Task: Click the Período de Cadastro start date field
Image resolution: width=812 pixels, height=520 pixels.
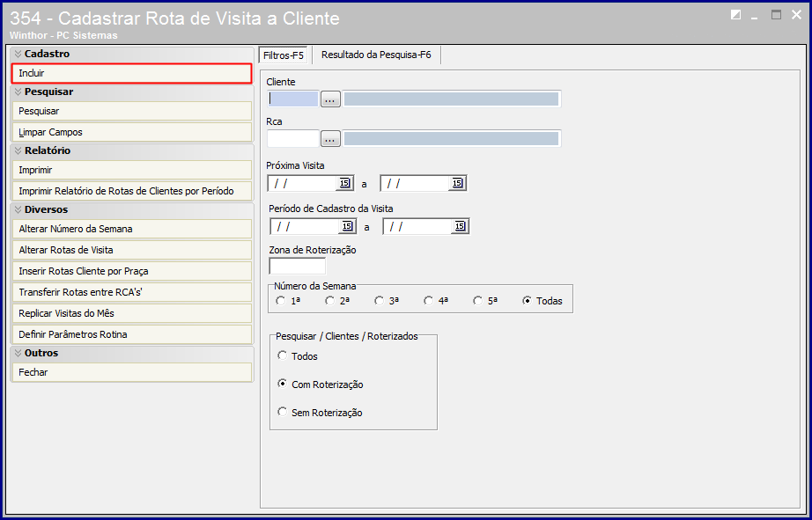Action: [x=306, y=227]
